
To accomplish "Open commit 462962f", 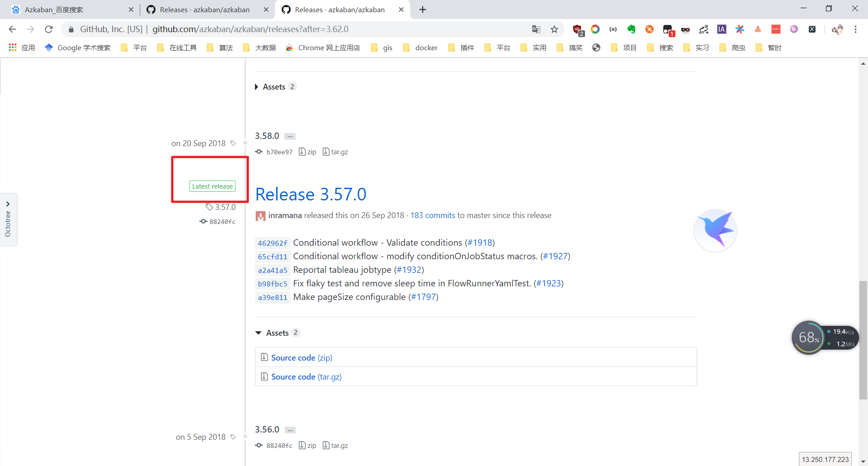I will click(273, 243).
